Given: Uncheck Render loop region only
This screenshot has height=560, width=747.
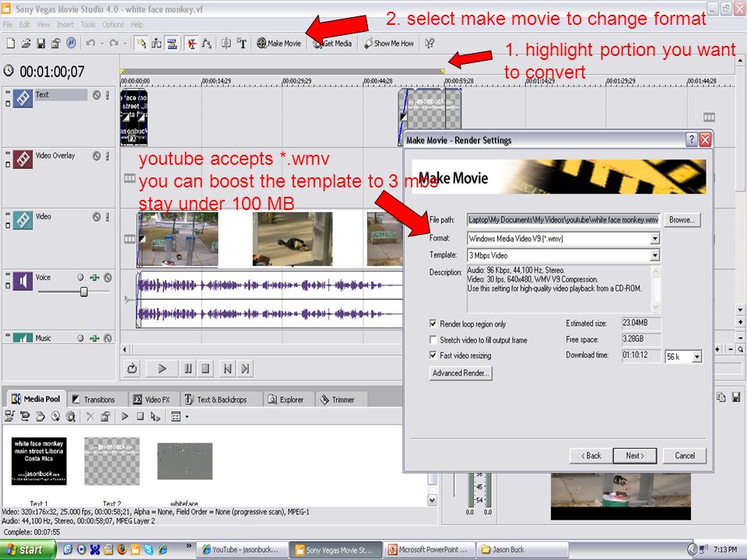Looking at the screenshot, I should [x=433, y=324].
